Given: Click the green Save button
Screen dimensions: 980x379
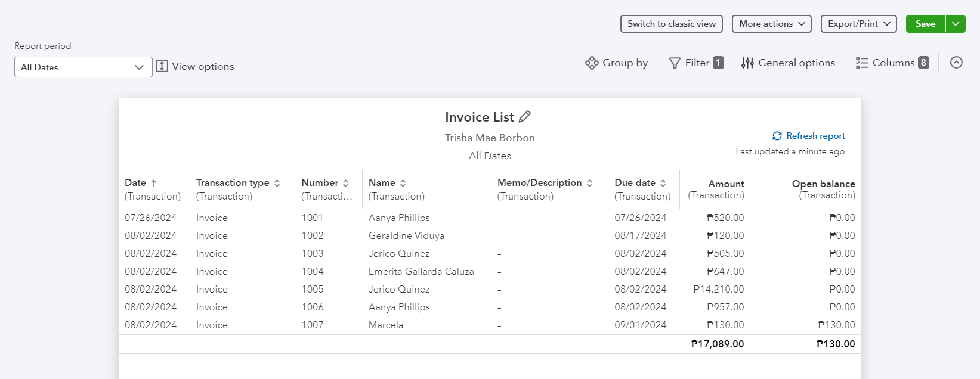Looking at the screenshot, I should pos(925,24).
